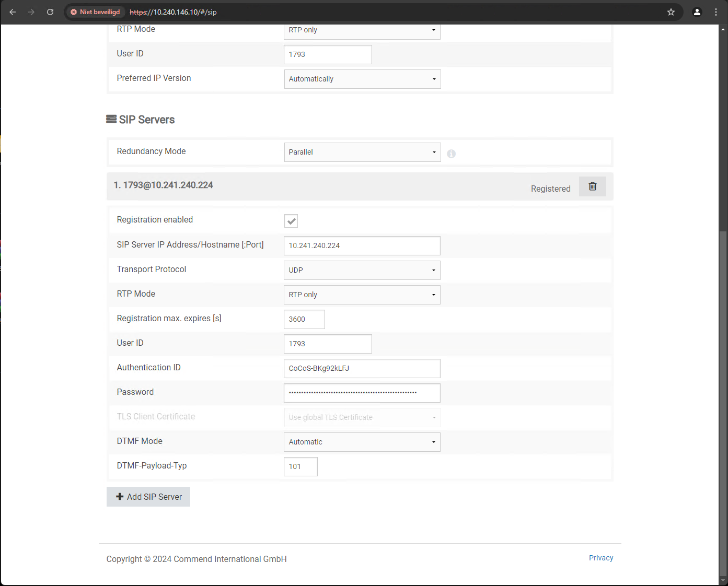728x586 pixels.
Task: Go back using the browser back arrow
Action: coord(13,12)
